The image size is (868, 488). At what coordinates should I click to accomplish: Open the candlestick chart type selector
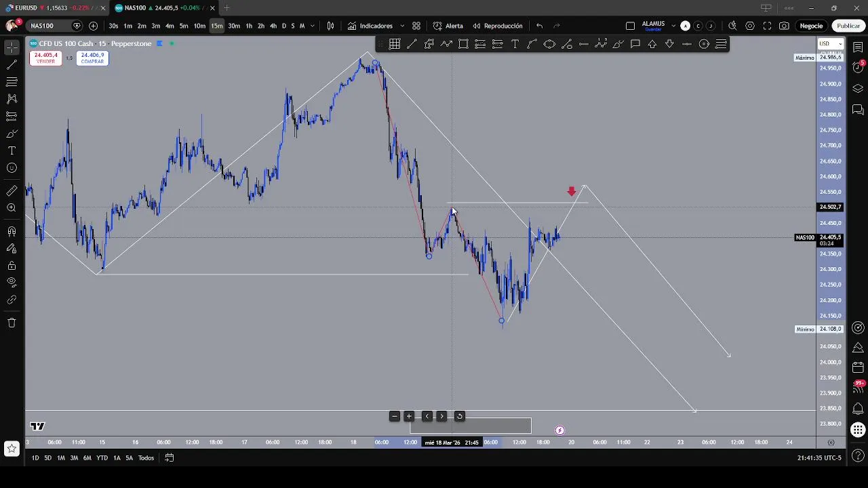(x=330, y=26)
